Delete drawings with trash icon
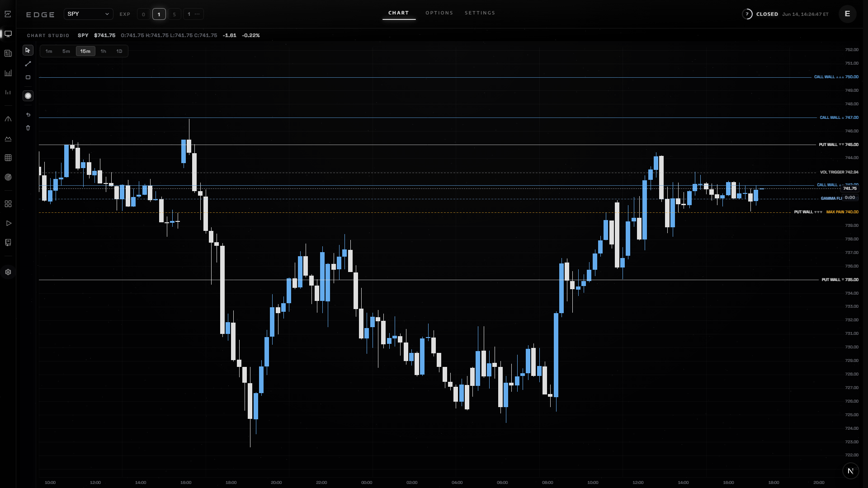 (x=28, y=128)
